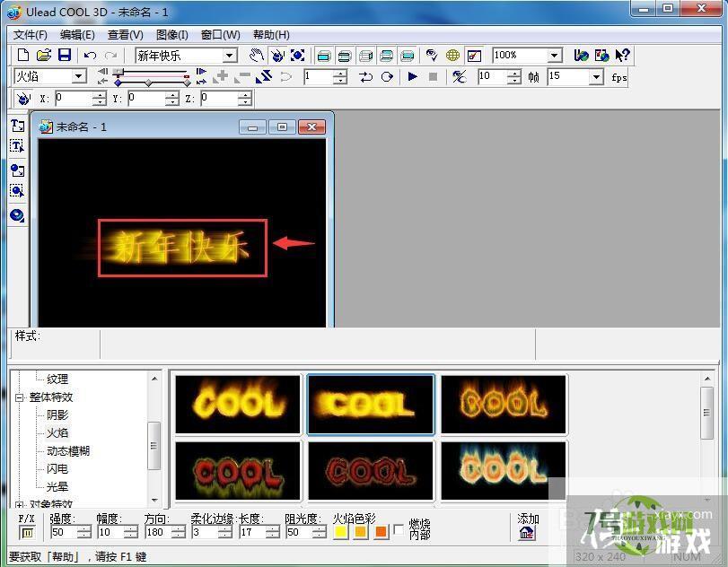The width and height of the screenshot is (728, 567).
Task: Open the 编辑(E) menu
Action: tap(77, 35)
